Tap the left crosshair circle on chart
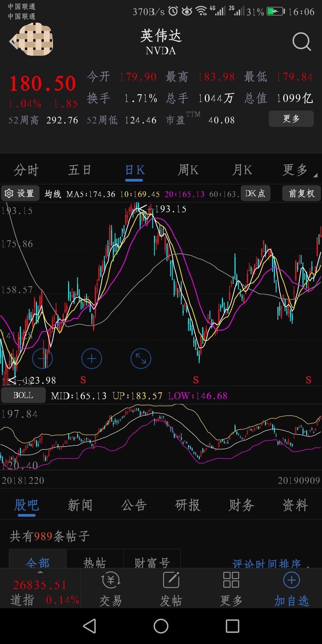This screenshot has height=644, width=322. pos(43,358)
